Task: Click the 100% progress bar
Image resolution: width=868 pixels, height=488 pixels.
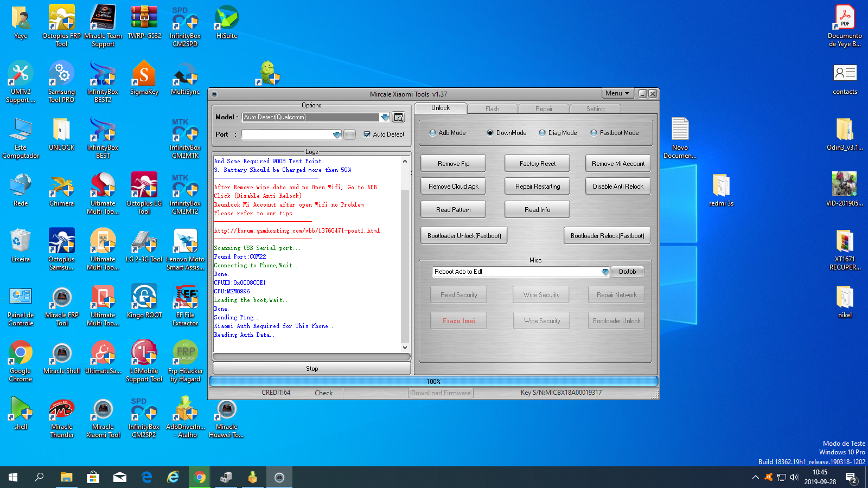Action: click(x=433, y=382)
